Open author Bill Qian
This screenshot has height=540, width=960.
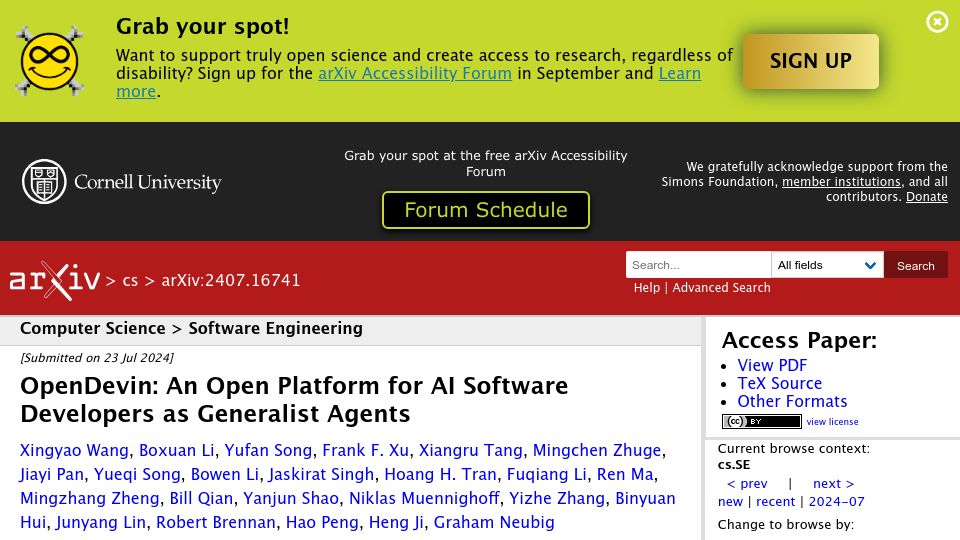[201, 498]
